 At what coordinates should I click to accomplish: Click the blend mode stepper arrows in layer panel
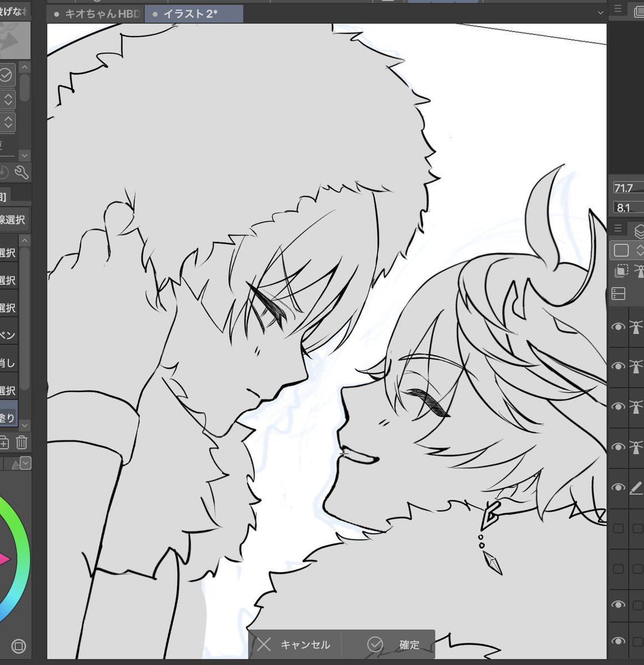coord(640,250)
